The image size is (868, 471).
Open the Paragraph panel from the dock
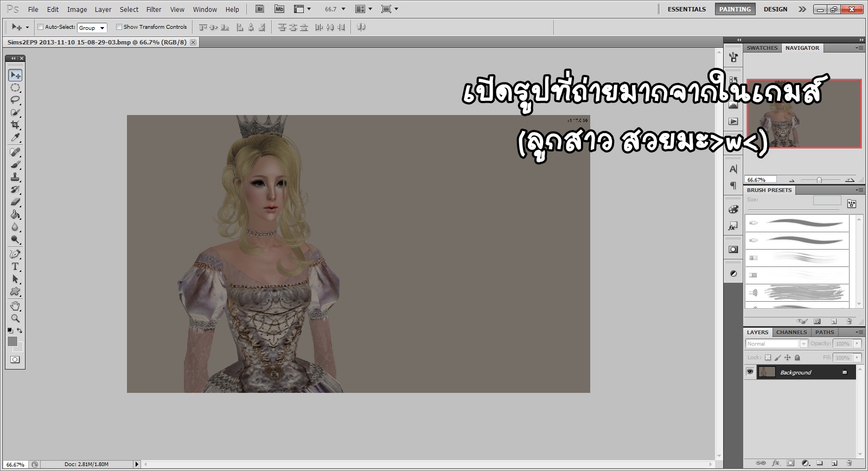(x=733, y=186)
